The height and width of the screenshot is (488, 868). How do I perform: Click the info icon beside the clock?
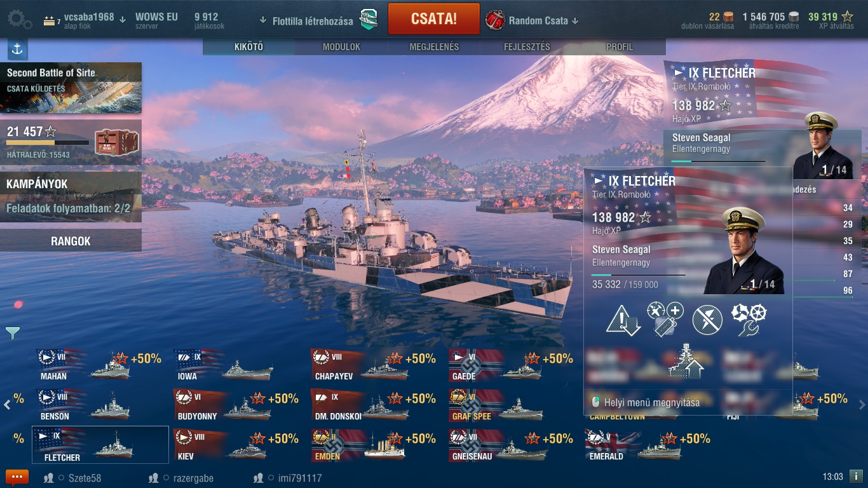coord(855,476)
